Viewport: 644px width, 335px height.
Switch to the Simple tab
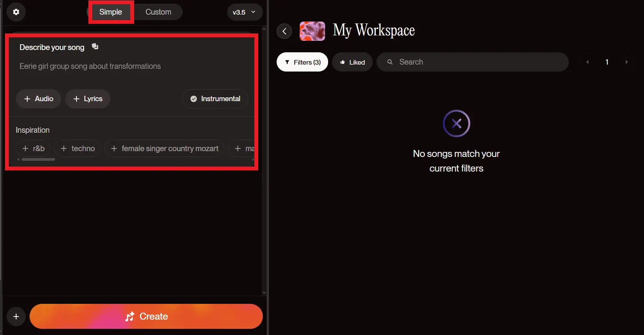111,12
